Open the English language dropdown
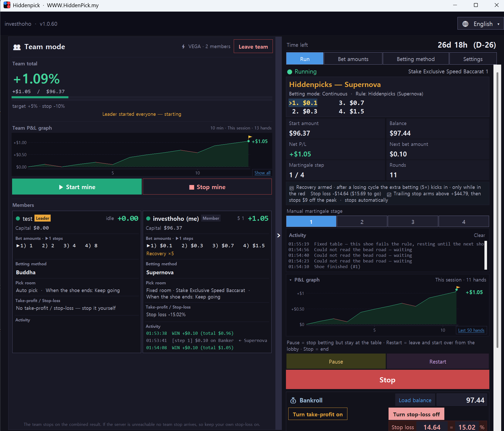 pos(481,24)
